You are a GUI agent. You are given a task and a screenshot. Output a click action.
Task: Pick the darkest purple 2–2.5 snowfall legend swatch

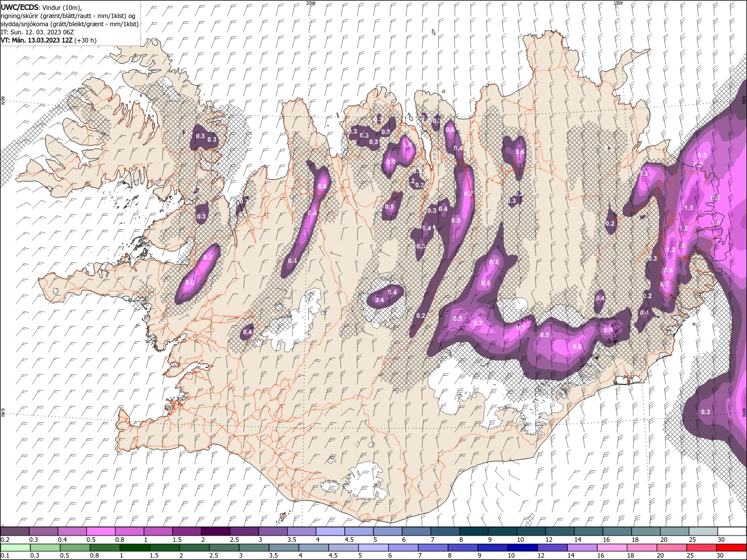[215, 531]
